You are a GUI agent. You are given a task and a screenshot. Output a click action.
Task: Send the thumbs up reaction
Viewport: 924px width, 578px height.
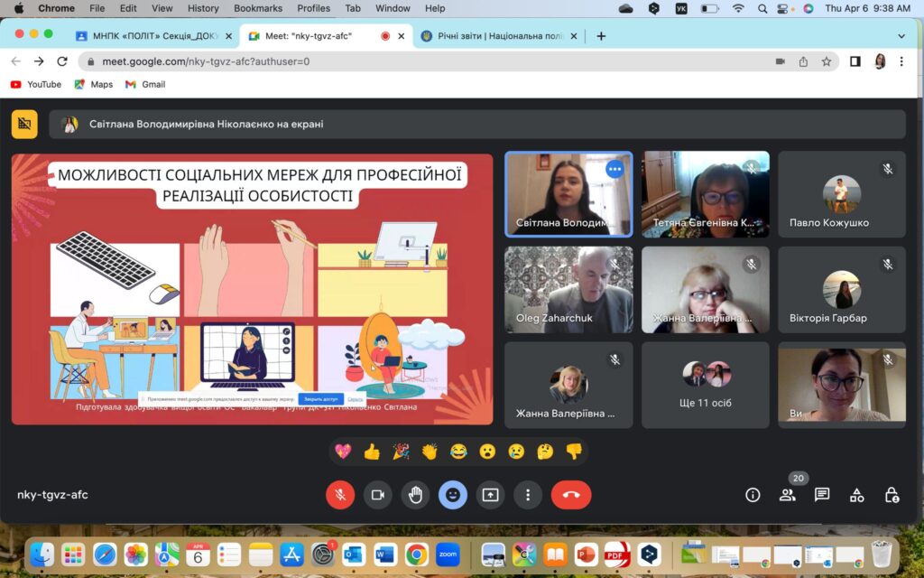(x=372, y=452)
